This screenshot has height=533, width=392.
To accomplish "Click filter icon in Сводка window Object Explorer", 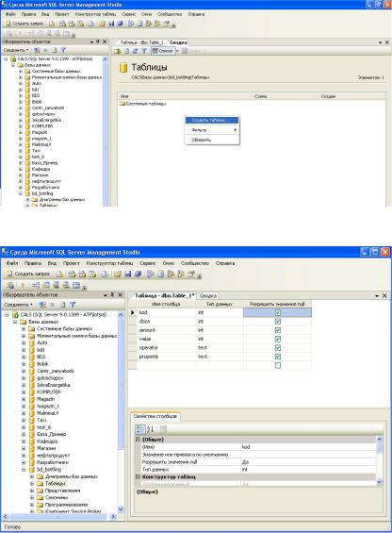I will [63, 50].
